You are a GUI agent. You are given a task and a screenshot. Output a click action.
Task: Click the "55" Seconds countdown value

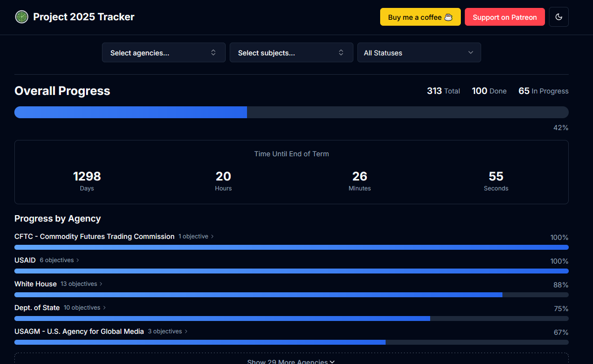click(x=496, y=176)
